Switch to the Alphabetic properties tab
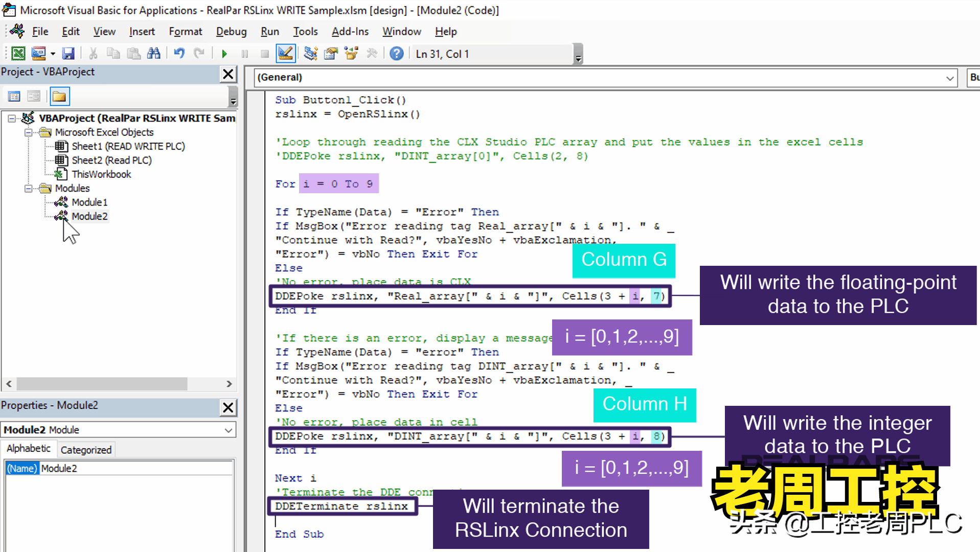Image resolution: width=980 pixels, height=552 pixels. point(29,449)
